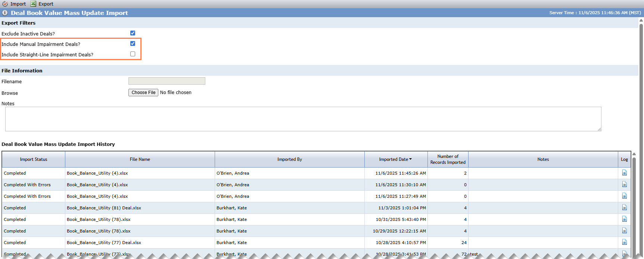Click the Excel Export icon
The height and width of the screenshot is (259, 644).
(33, 4)
